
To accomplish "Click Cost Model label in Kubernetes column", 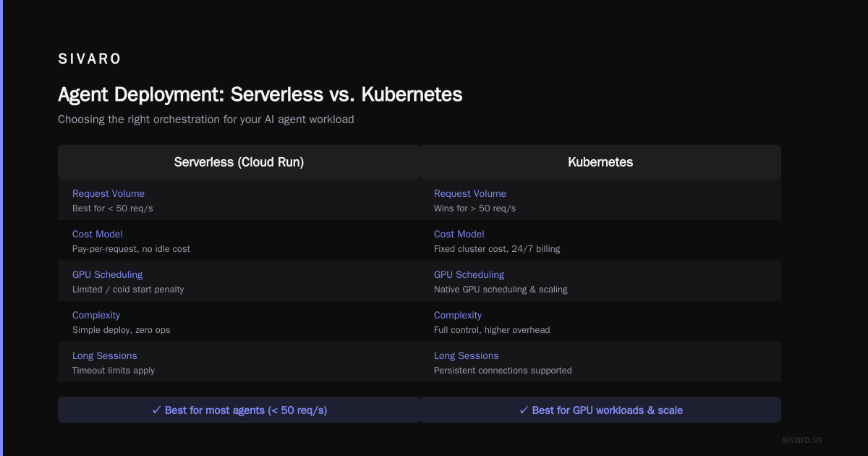I will click(459, 234).
